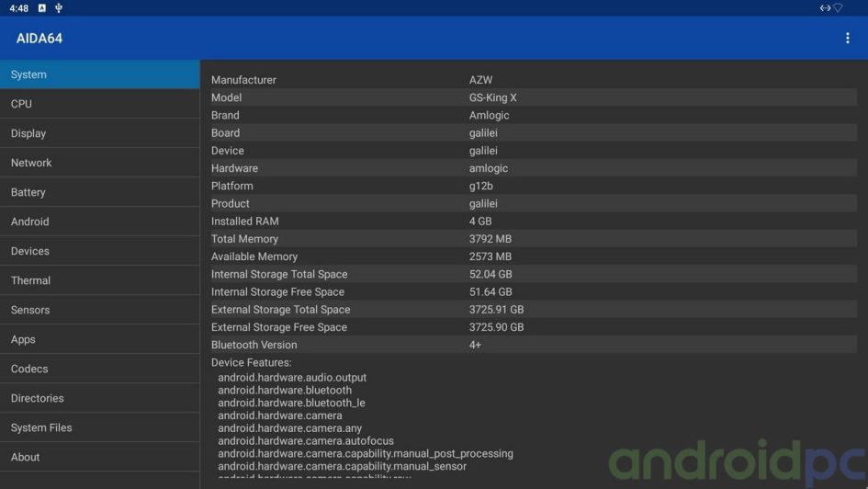The image size is (868, 489).
Task: Open System Files section
Action: (99, 426)
